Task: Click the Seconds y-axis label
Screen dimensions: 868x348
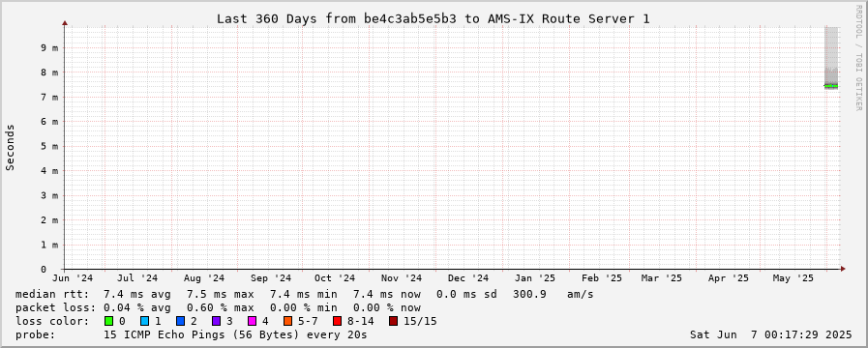Action: [x=11, y=147]
